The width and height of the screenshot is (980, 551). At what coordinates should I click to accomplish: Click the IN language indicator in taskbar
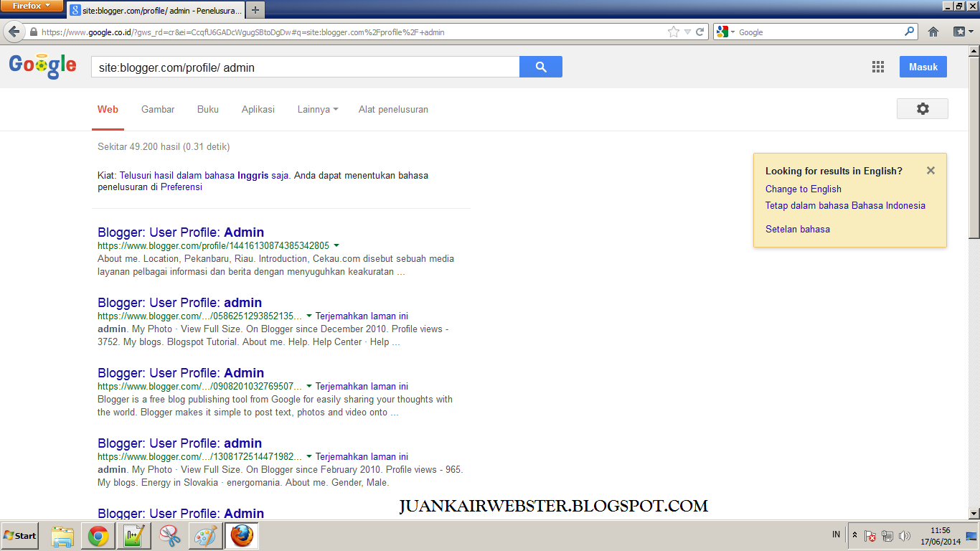coord(837,535)
